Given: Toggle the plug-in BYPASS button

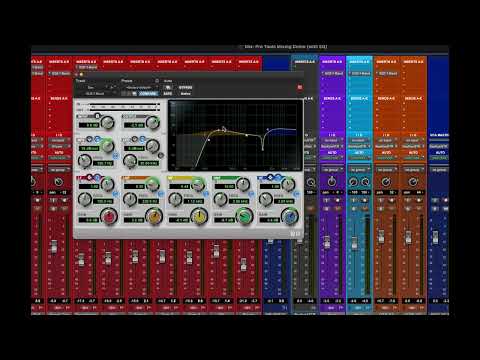Looking at the screenshot, I should pos(186,88).
